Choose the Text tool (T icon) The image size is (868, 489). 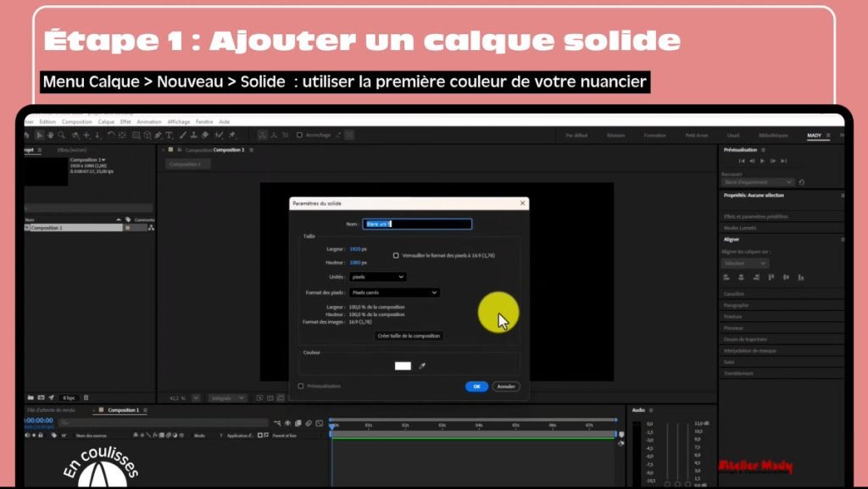pyautogui.click(x=169, y=135)
